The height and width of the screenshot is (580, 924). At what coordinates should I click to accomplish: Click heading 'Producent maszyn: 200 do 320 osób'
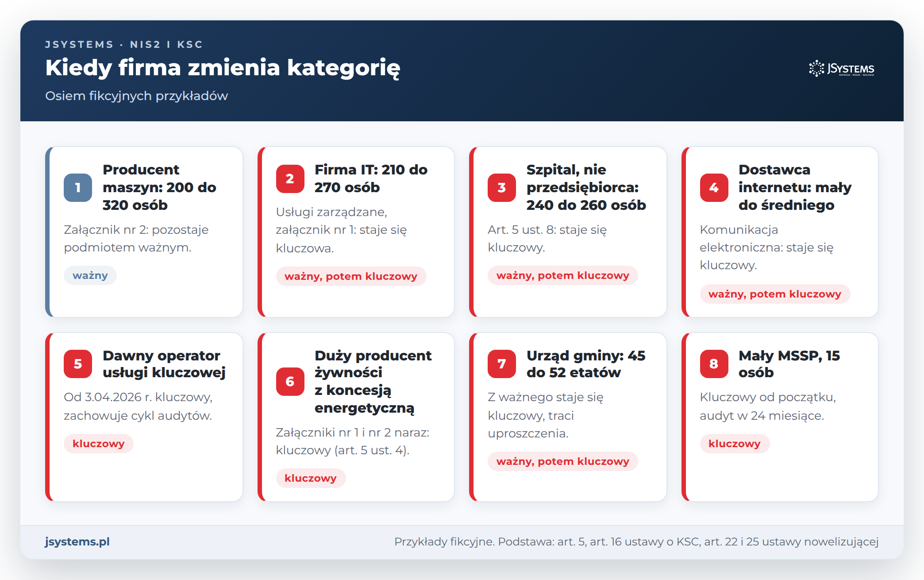(x=159, y=187)
